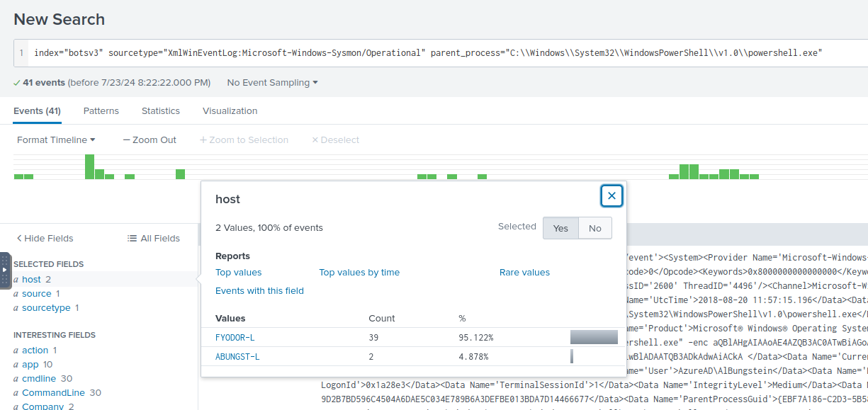This screenshot has height=410, width=868.
Task: Close the host field popup
Action: pos(611,196)
